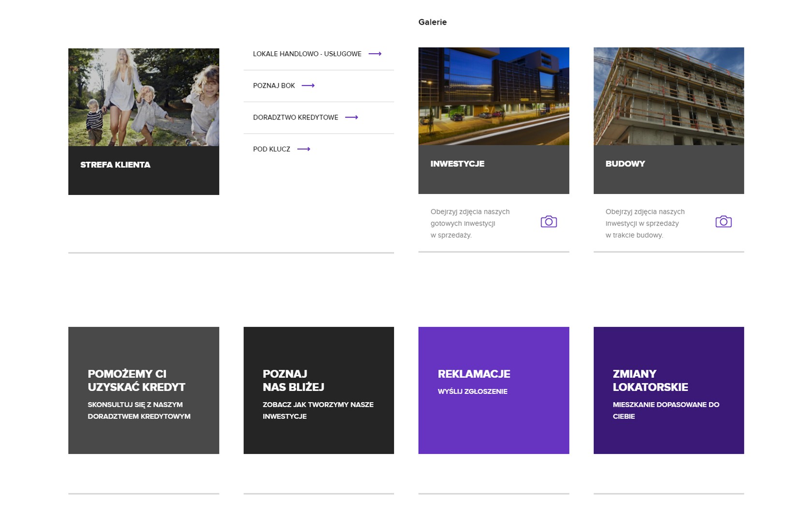Screen dimensions: 812x508
Task: Open the Budowy construction site photo
Action: click(668, 96)
